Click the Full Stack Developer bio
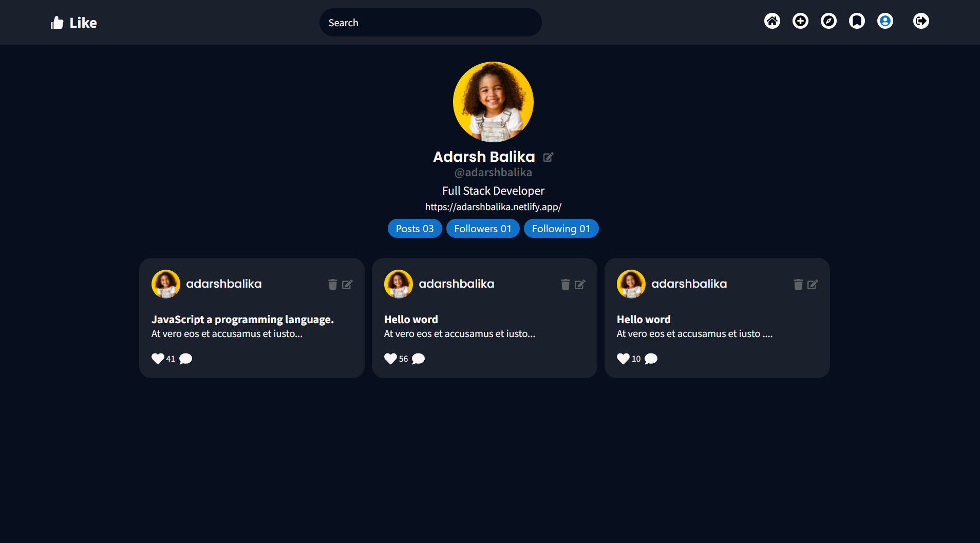The image size is (980, 543). [493, 191]
